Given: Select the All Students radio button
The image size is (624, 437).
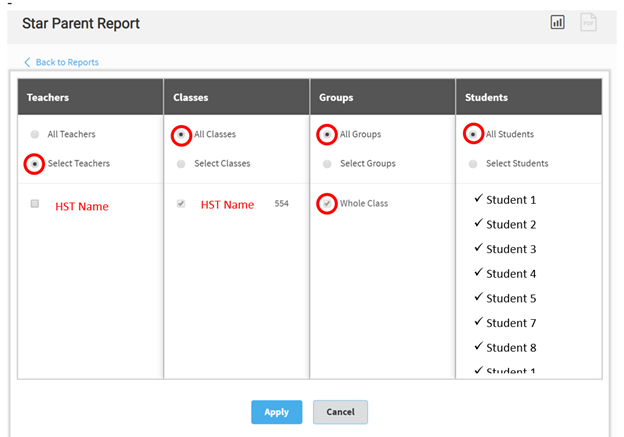Looking at the screenshot, I should click(x=473, y=134).
